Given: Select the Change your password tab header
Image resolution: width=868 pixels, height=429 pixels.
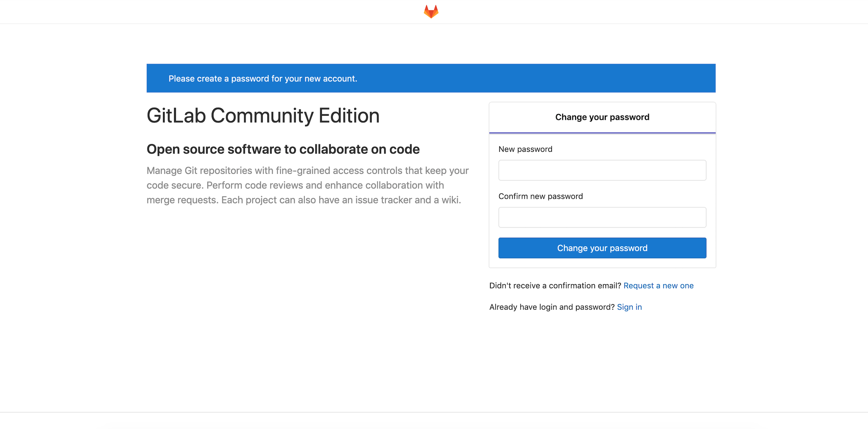Looking at the screenshot, I should (x=602, y=117).
